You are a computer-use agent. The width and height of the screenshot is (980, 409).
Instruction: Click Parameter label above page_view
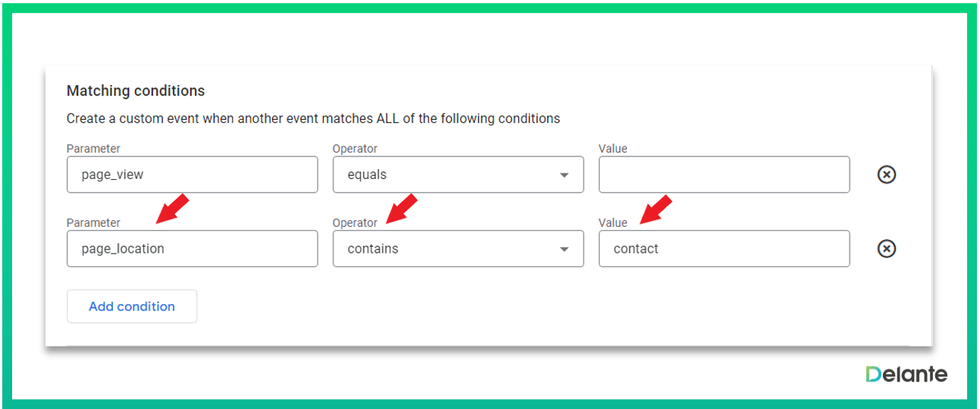pyautogui.click(x=93, y=149)
